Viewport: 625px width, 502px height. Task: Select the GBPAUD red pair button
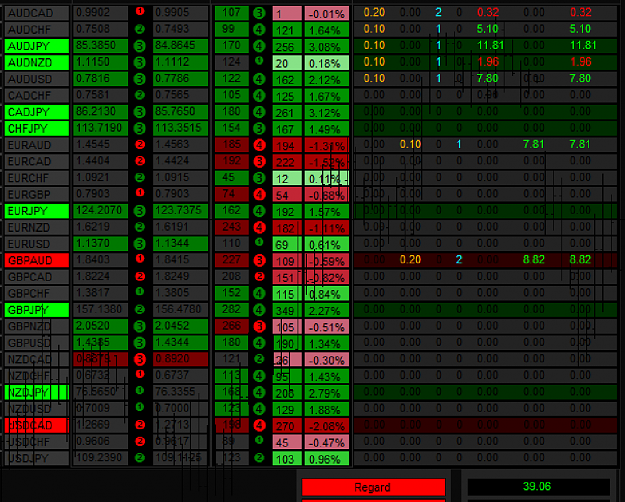pos(37,260)
